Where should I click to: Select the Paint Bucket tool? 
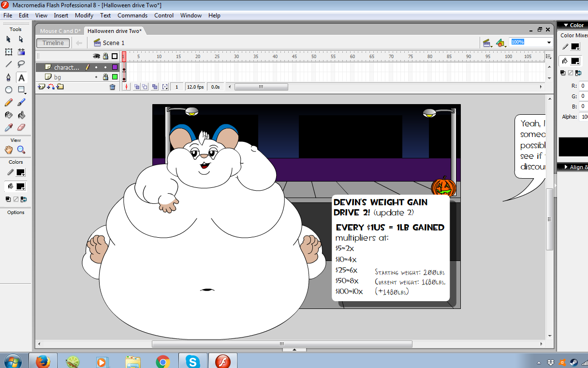[x=21, y=115]
